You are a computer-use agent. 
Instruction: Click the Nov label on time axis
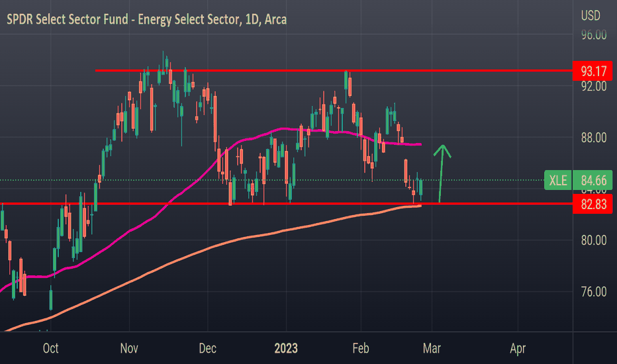coord(129,348)
